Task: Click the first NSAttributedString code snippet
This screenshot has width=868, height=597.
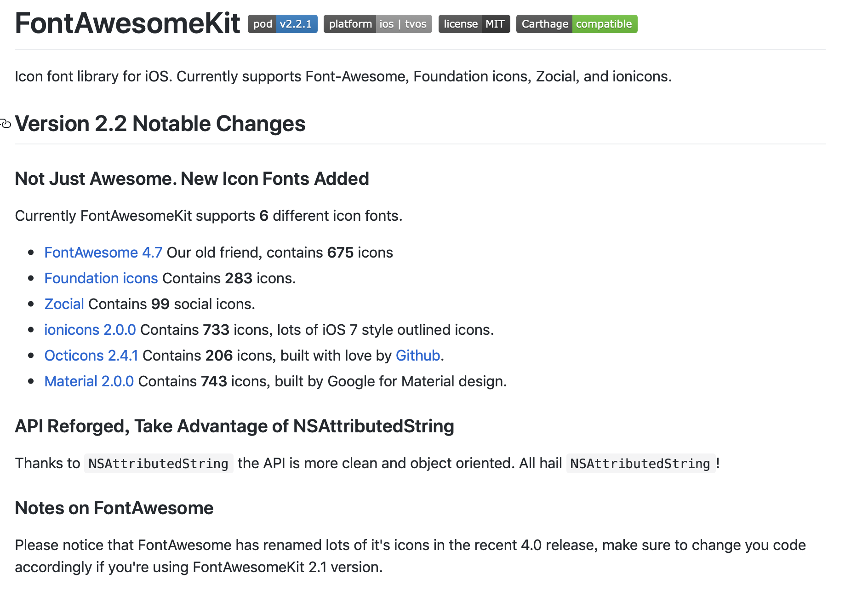Action: click(158, 464)
